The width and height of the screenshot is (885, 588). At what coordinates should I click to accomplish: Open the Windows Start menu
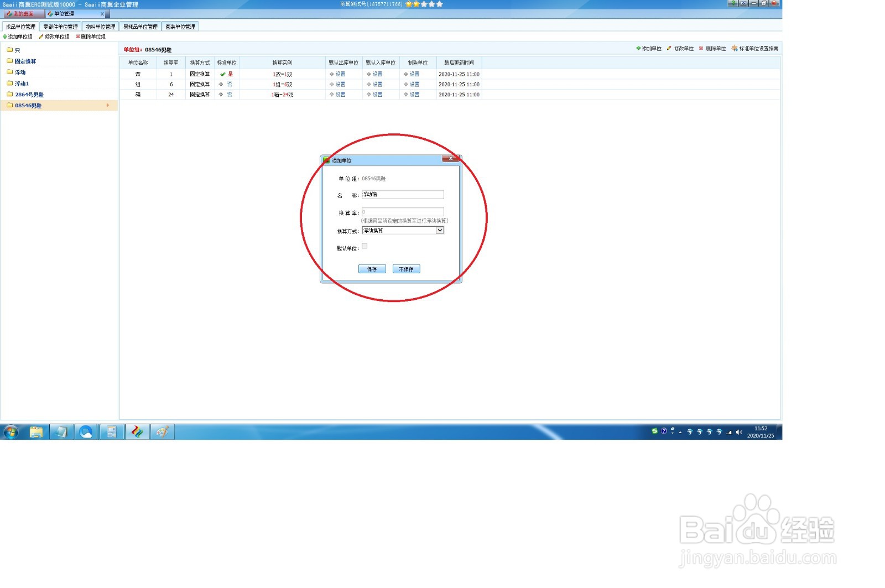pyautogui.click(x=11, y=432)
